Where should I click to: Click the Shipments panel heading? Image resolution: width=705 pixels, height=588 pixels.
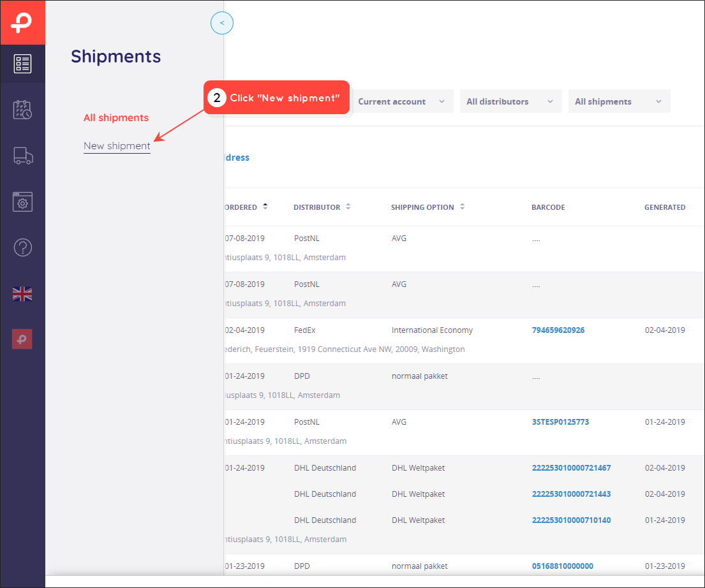coord(115,57)
